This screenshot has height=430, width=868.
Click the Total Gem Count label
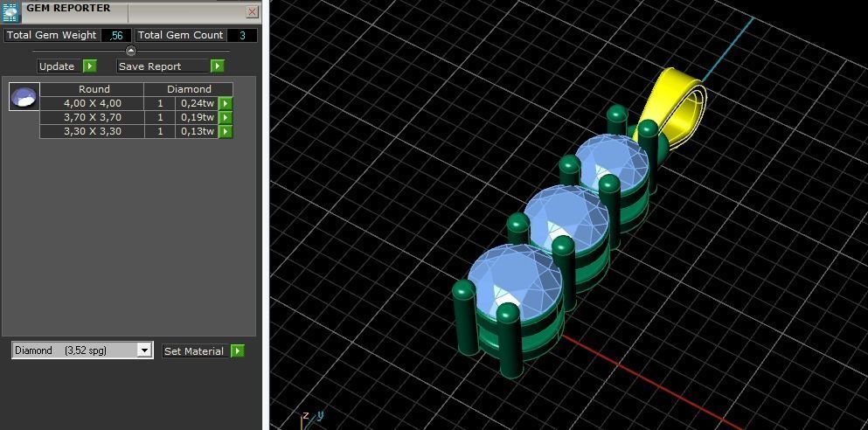180,36
